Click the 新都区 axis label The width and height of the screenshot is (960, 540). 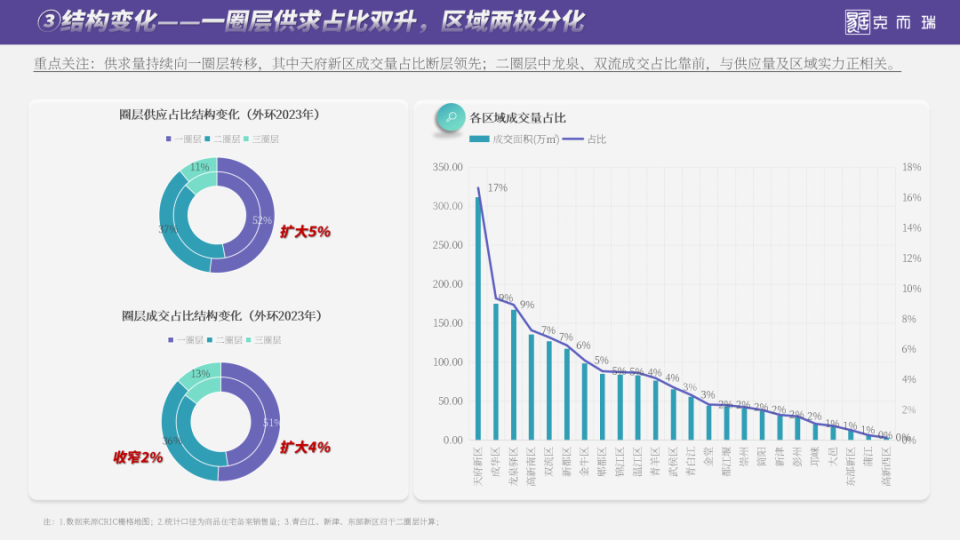pos(567,462)
